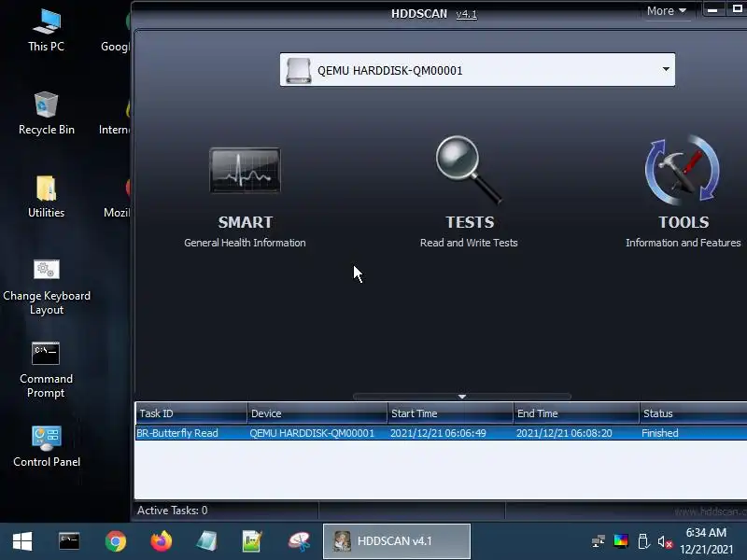Sort tasks by Device column header
This screenshot has height=560, width=747.
[317, 413]
